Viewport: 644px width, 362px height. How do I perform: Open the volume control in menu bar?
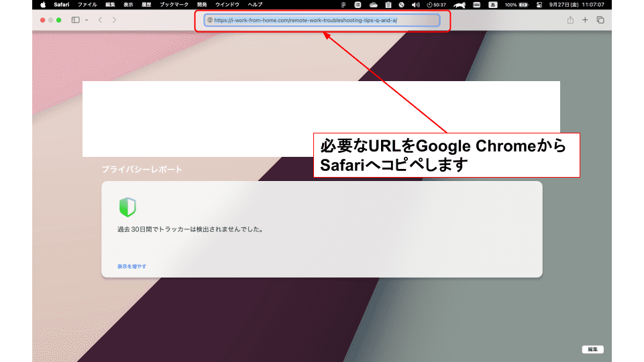(x=415, y=4)
